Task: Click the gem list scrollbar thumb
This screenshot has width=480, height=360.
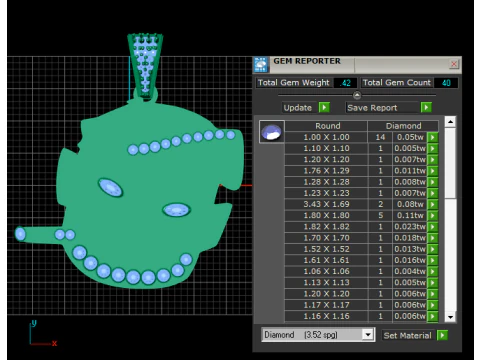Action: [x=450, y=163]
